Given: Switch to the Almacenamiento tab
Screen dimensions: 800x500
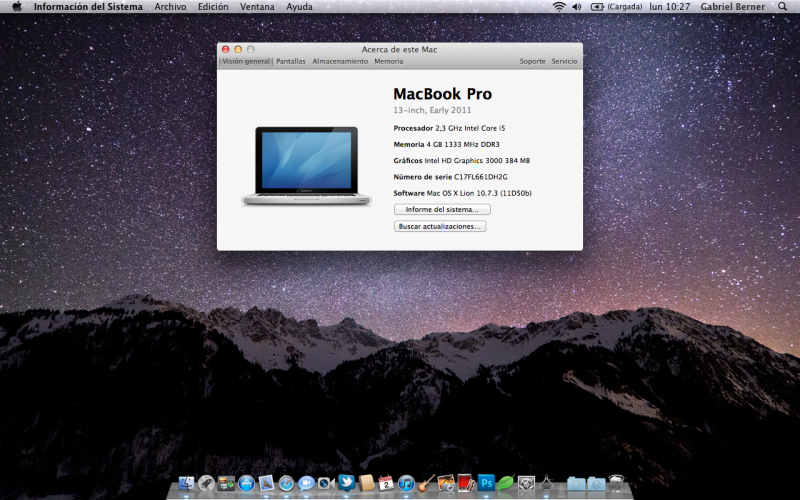Looking at the screenshot, I should point(340,61).
